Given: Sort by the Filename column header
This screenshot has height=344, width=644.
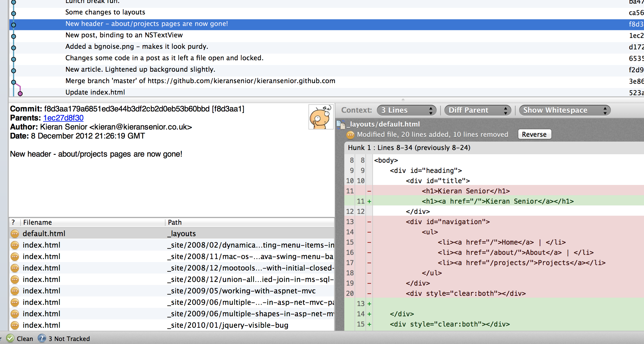Looking at the screenshot, I should 37,222.
